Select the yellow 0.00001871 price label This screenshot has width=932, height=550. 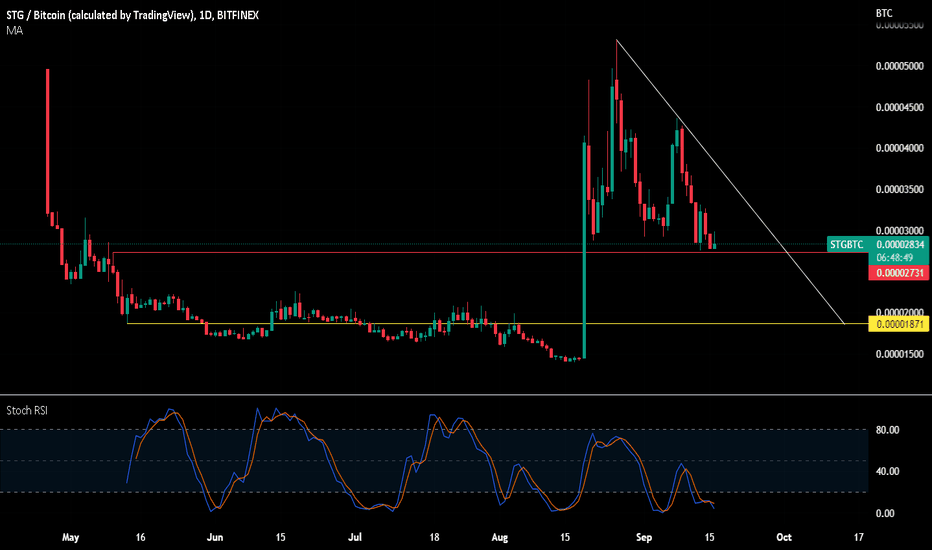click(899, 324)
